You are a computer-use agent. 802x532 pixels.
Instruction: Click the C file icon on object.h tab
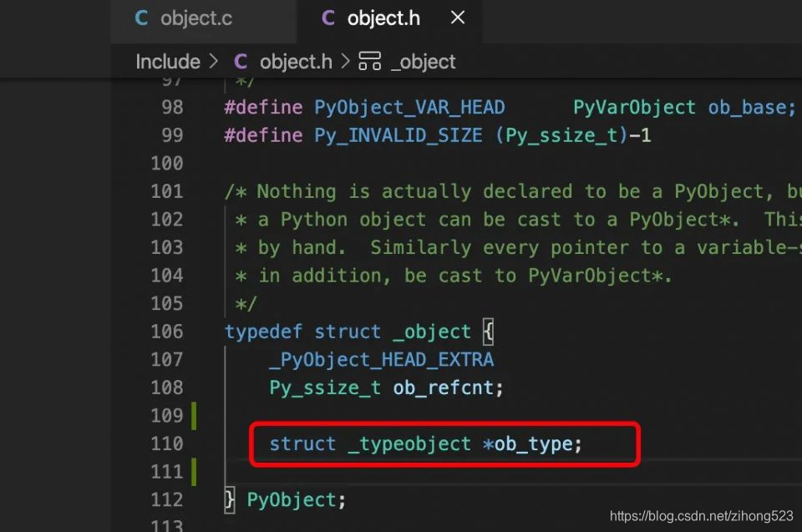pos(327,18)
